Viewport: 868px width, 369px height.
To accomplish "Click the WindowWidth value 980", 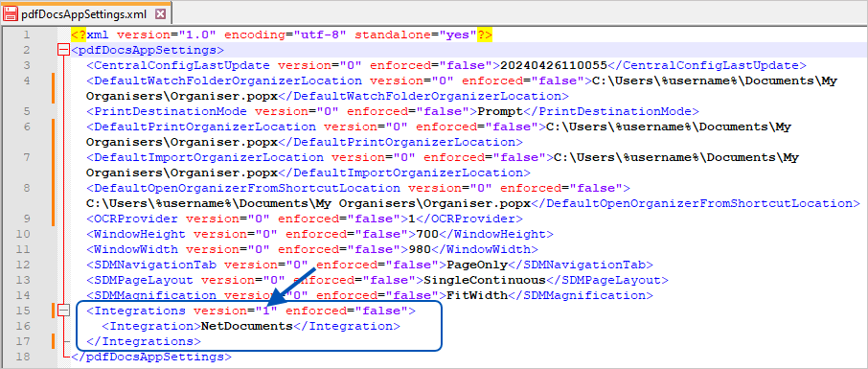I will 420,249.
